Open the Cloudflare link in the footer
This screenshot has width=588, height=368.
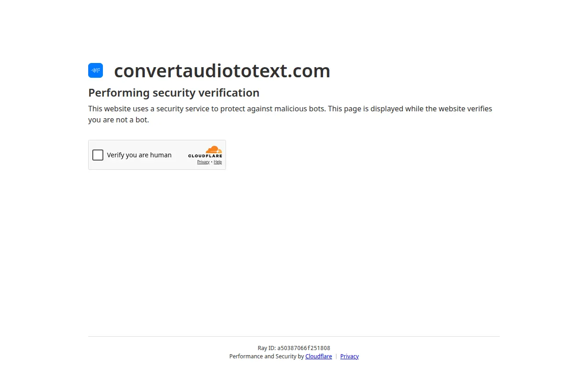[319, 356]
